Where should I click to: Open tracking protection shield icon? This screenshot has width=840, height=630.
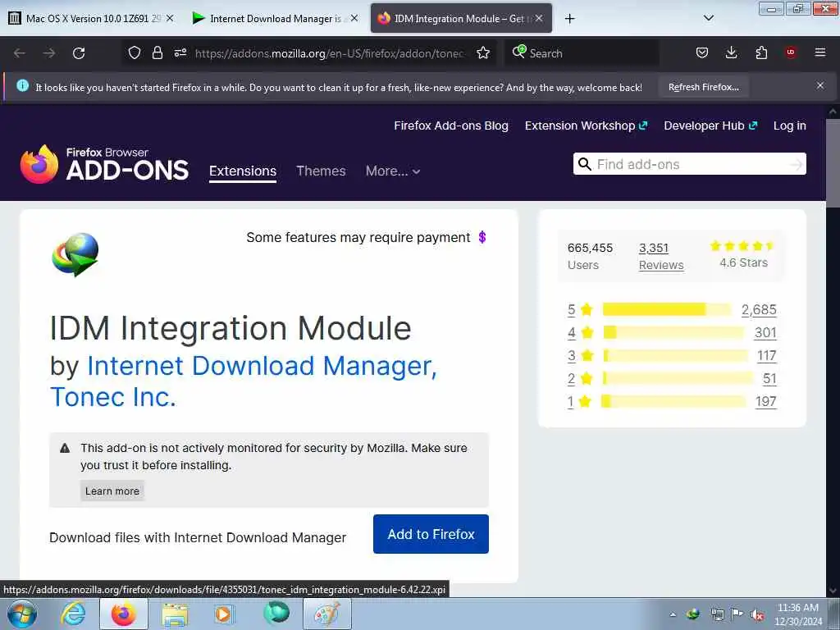[135, 52]
